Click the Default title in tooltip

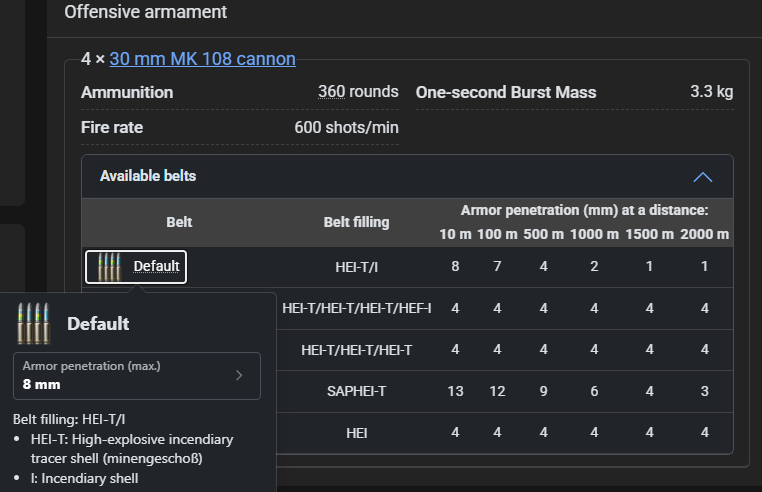pyautogui.click(x=98, y=324)
